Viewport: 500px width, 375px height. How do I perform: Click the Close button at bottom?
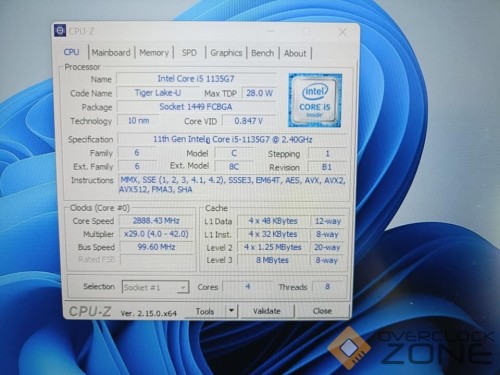pos(322,311)
